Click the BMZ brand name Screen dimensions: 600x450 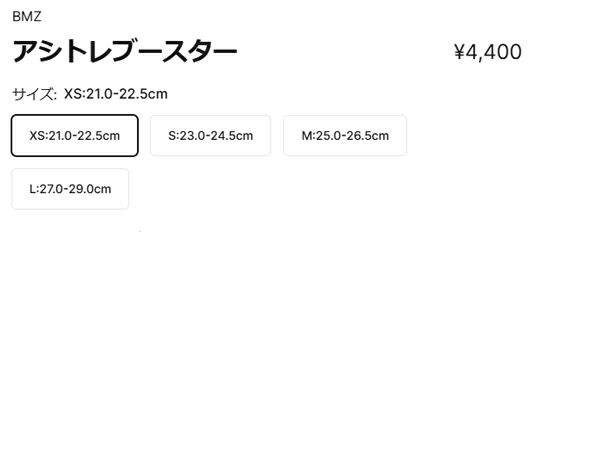click(x=27, y=16)
